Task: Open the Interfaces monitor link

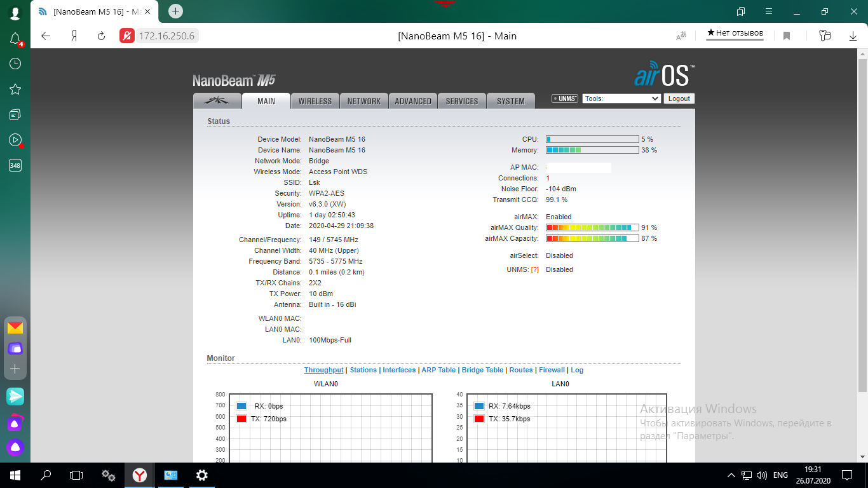Action: 399,370
